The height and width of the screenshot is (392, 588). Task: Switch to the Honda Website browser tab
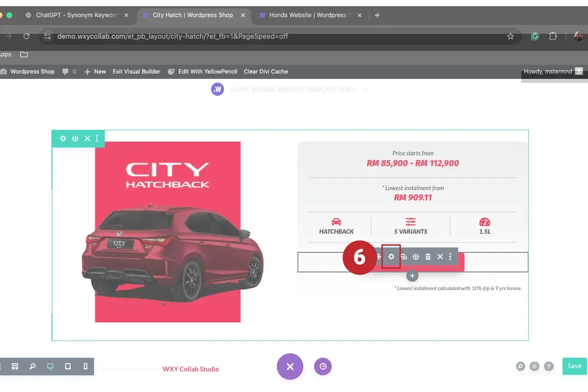coord(306,15)
